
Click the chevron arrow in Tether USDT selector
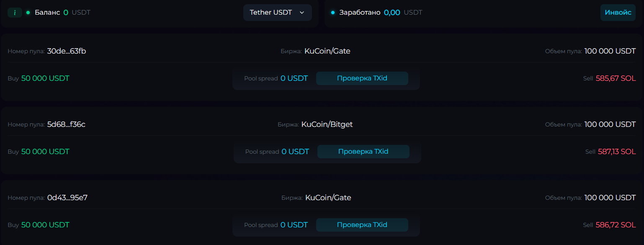302,13
